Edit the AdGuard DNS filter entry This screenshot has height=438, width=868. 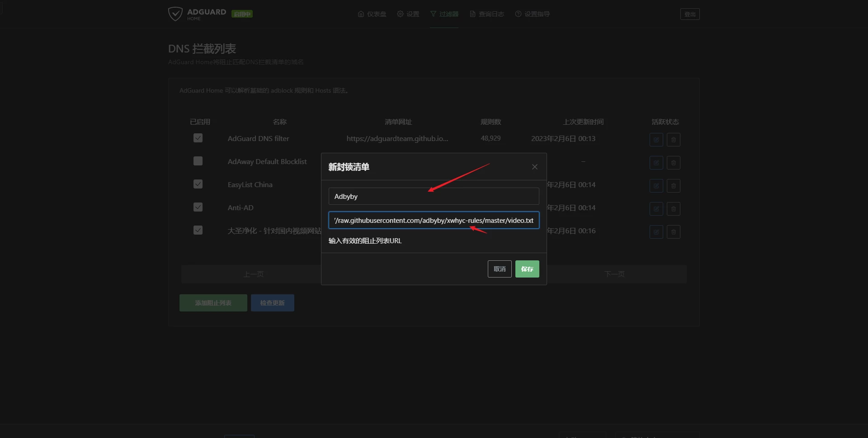[x=656, y=140]
